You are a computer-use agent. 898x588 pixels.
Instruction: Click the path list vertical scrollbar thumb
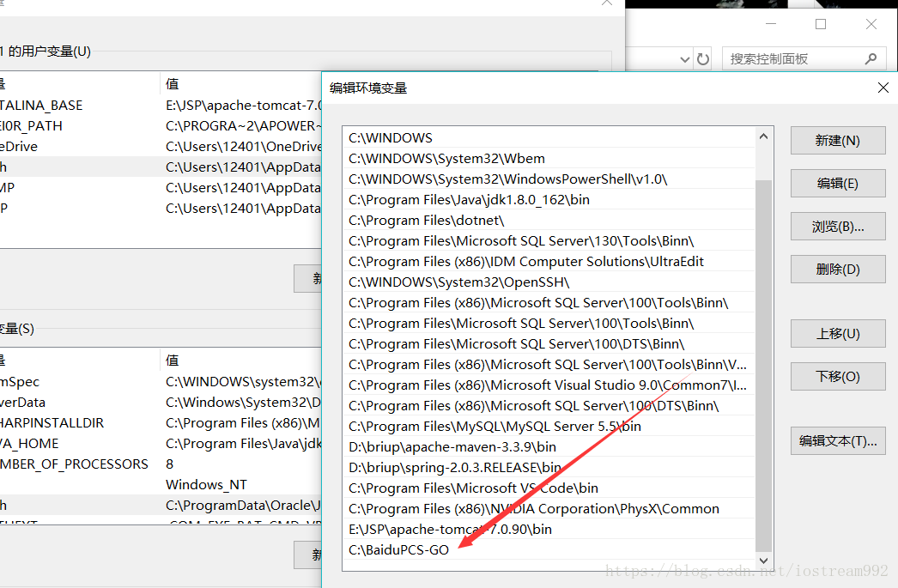coord(763,366)
